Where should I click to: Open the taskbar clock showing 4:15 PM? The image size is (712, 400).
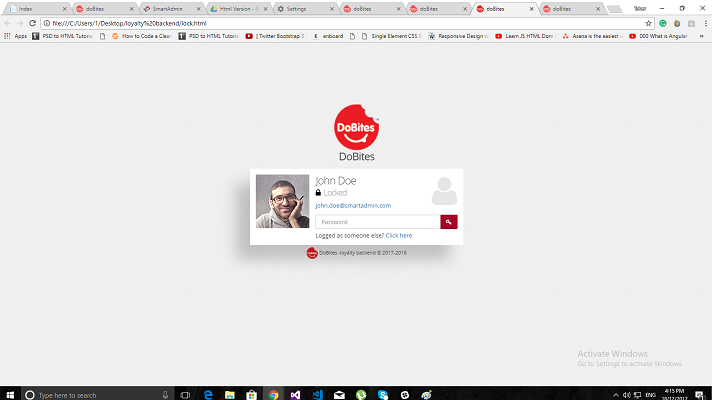(x=674, y=394)
